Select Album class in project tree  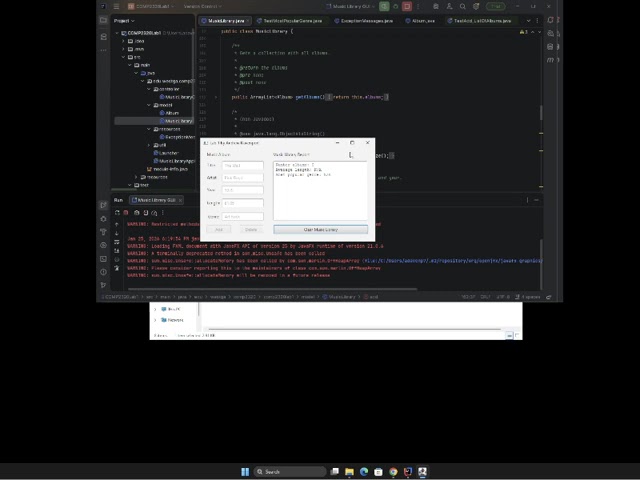click(172, 113)
